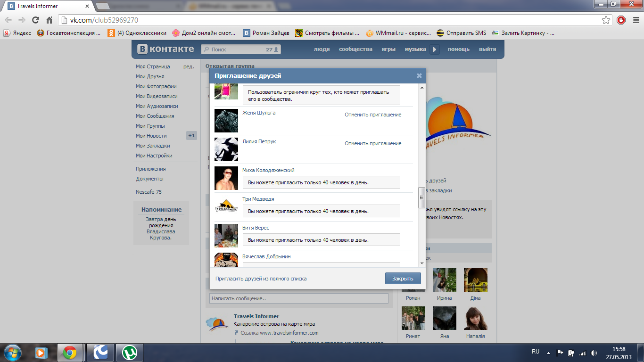Click ред. edit link
The image size is (644, 362).
click(189, 66)
